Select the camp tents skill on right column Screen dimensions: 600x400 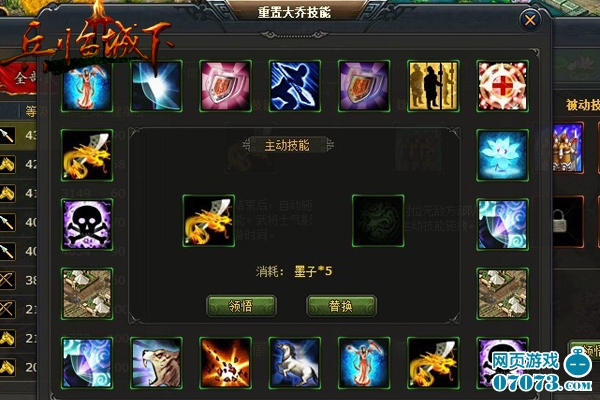pyautogui.click(x=502, y=294)
